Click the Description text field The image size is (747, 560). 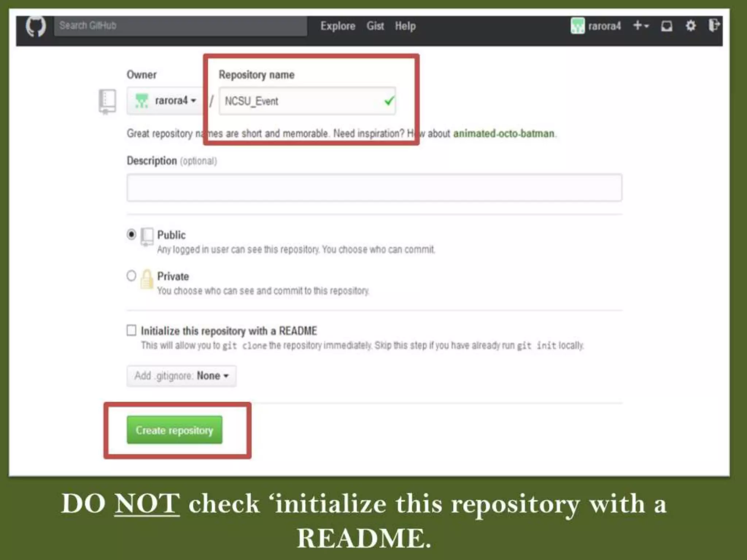(x=374, y=188)
